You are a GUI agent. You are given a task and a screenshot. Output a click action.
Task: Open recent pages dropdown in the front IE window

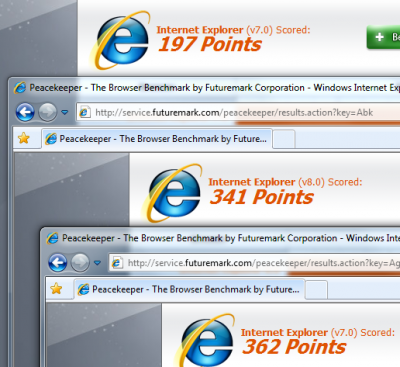tap(97, 263)
